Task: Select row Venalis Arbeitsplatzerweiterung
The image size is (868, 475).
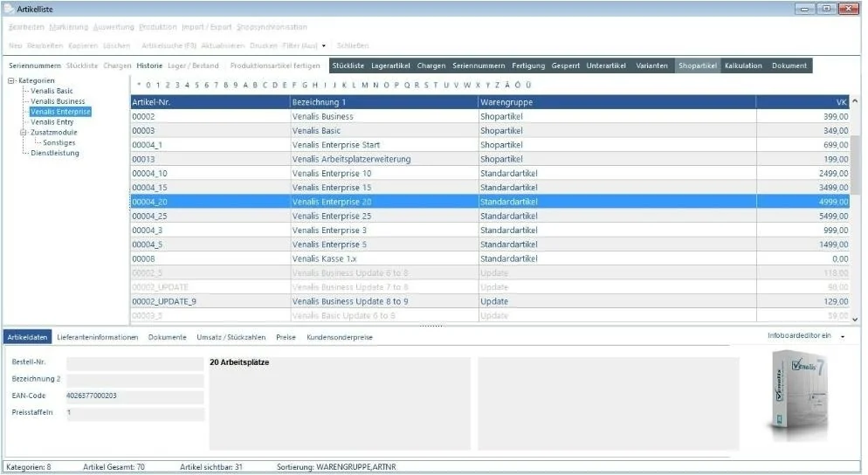Action: 490,159
